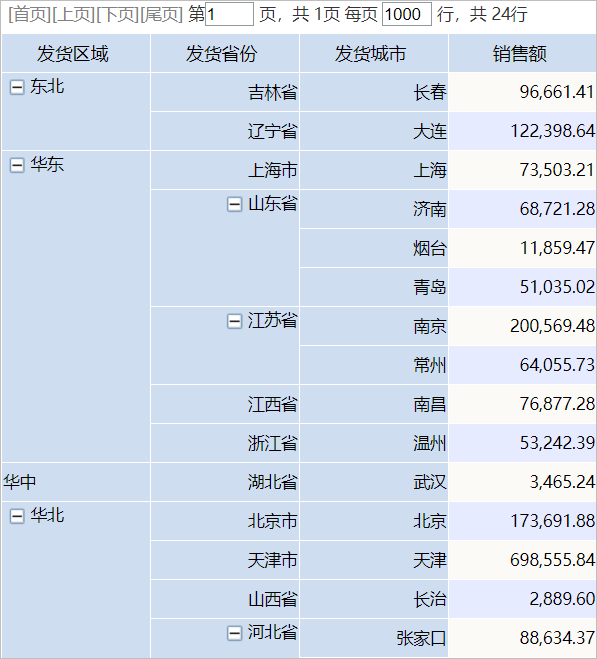Click the 下页 next page link
Screen dimensions: 597x659
point(118,14)
